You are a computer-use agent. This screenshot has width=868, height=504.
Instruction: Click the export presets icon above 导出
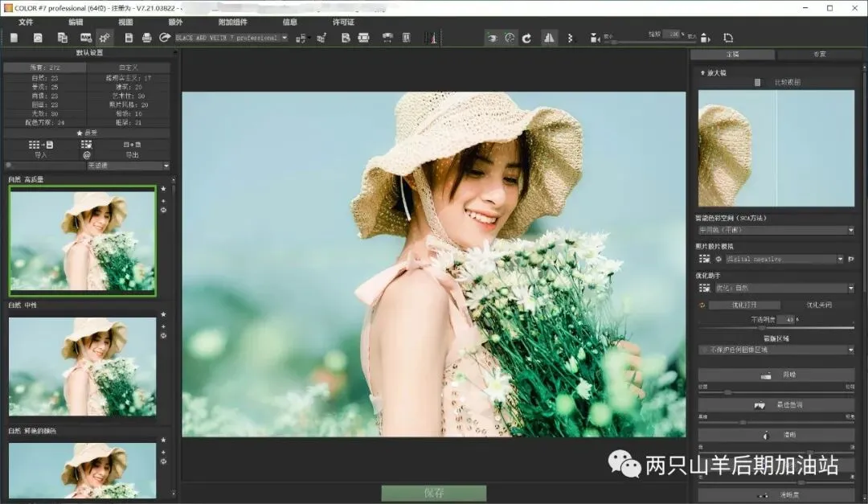pos(132,145)
